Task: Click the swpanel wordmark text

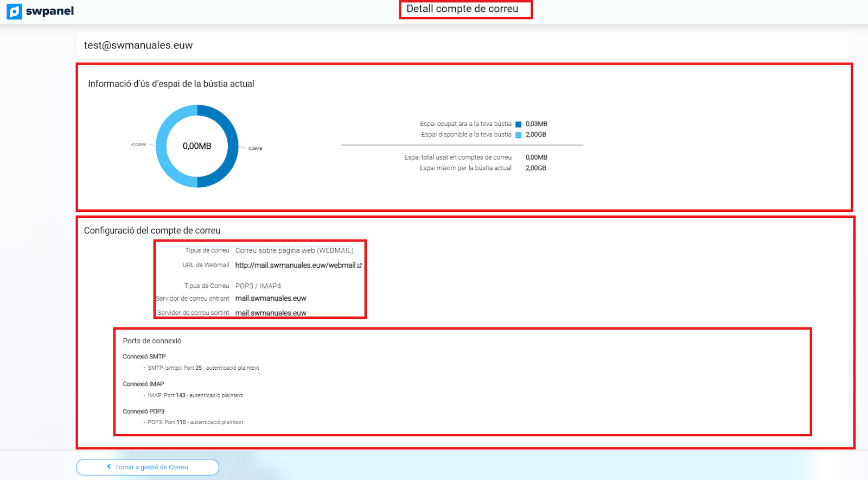Action: (x=50, y=11)
